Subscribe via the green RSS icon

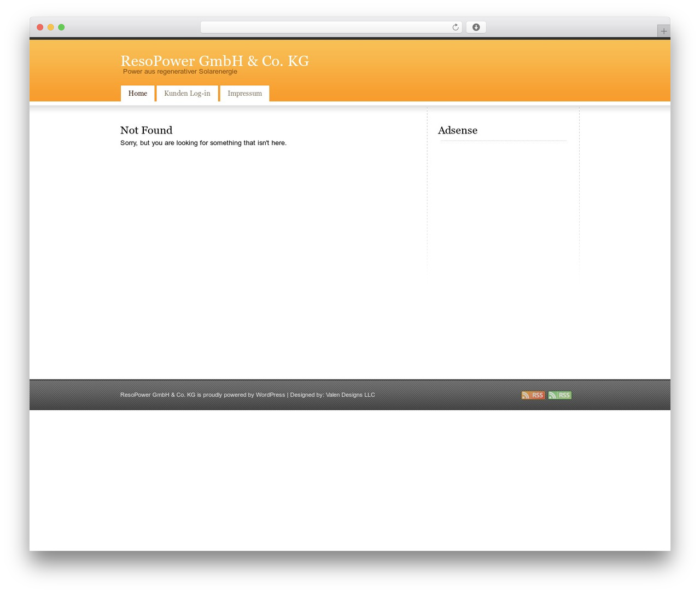tap(559, 395)
